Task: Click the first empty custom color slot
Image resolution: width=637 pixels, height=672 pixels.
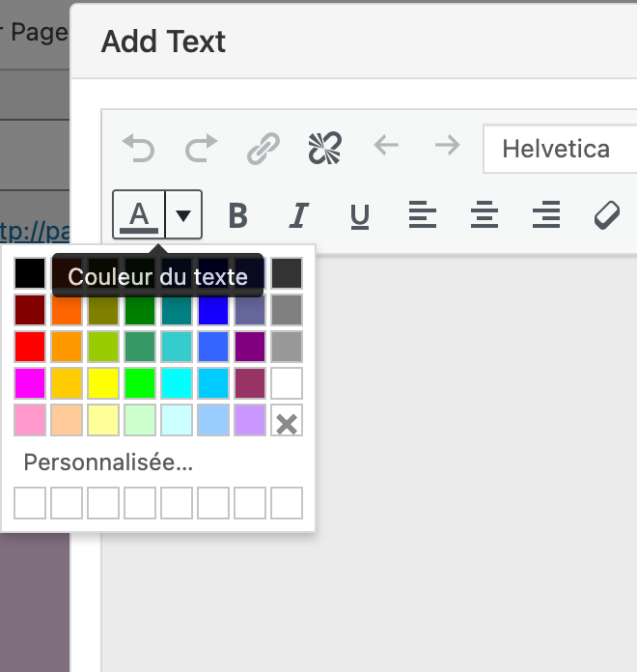Action: tap(30, 503)
